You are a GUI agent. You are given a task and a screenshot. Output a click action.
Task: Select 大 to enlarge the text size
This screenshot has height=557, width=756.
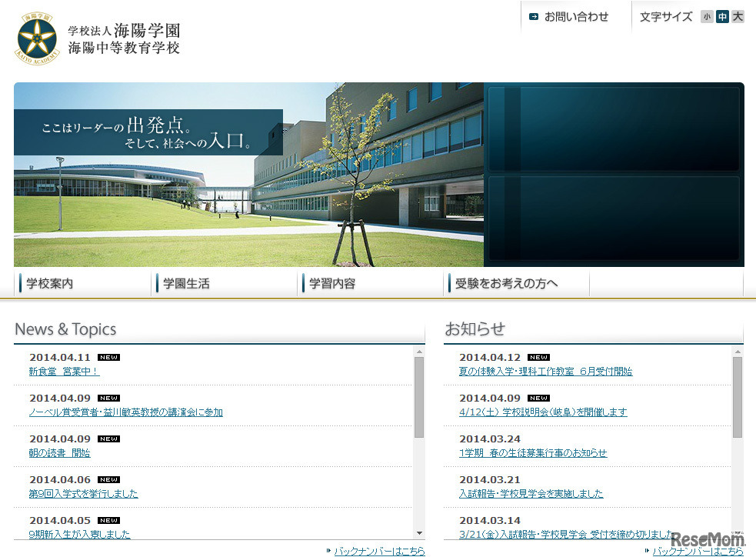[737, 15]
